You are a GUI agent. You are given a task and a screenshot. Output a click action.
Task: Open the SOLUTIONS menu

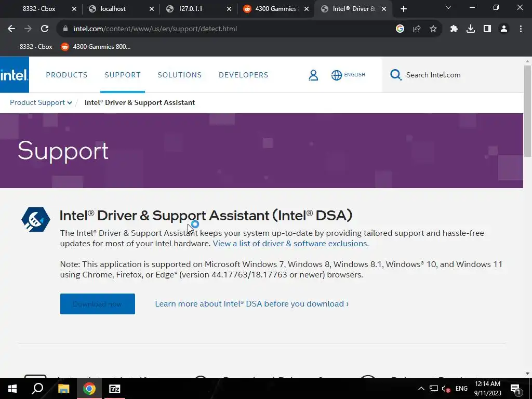(x=179, y=75)
